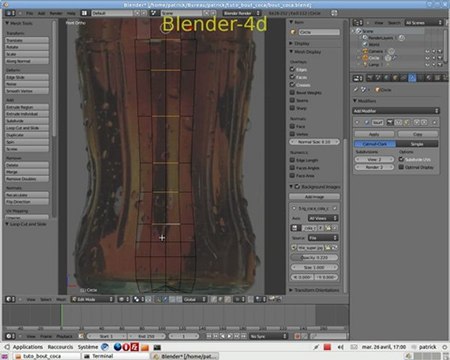Screen dimensions: 450x360
Task: Click the Add Image button
Action: [x=314, y=197]
